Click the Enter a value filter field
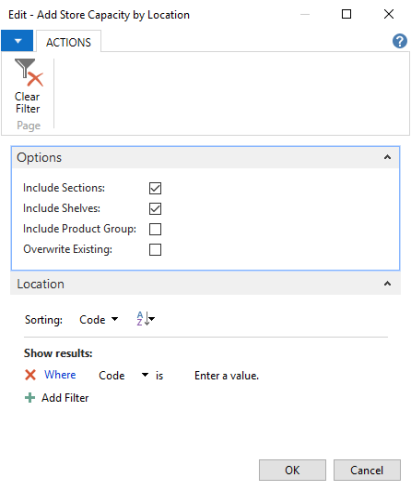The width and height of the screenshot is (411, 491). pos(227,376)
